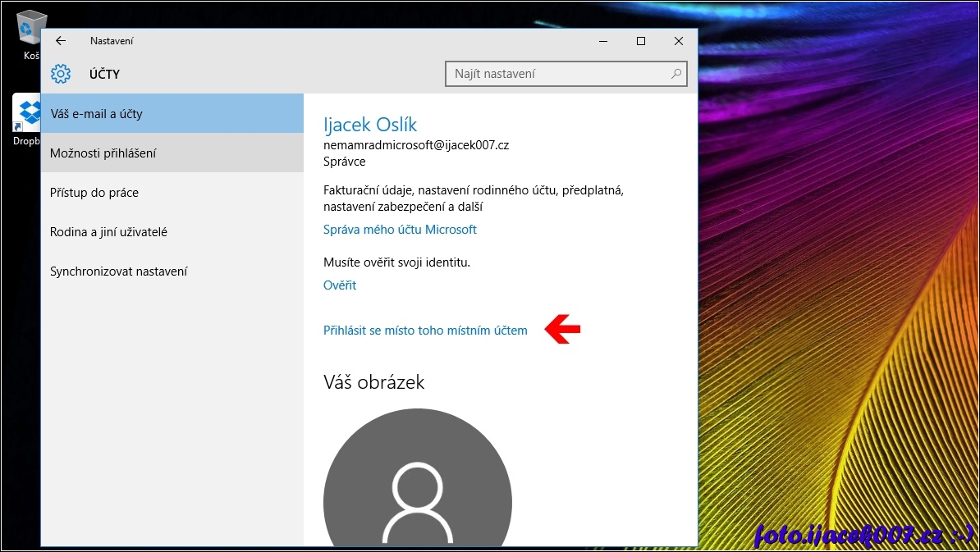This screenshot has width=980, height=552.
Task: Focus the Najít nastavení search field
Action: [x=558, y=74]
